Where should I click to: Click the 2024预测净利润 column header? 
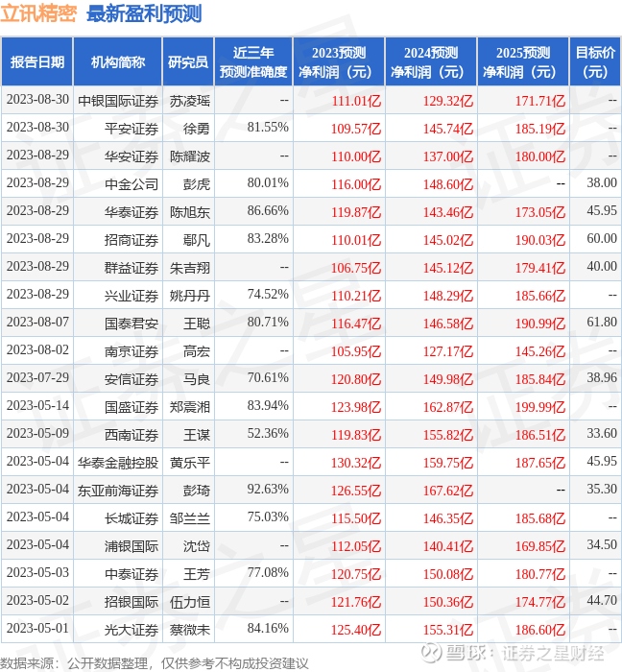click(431, 62)
